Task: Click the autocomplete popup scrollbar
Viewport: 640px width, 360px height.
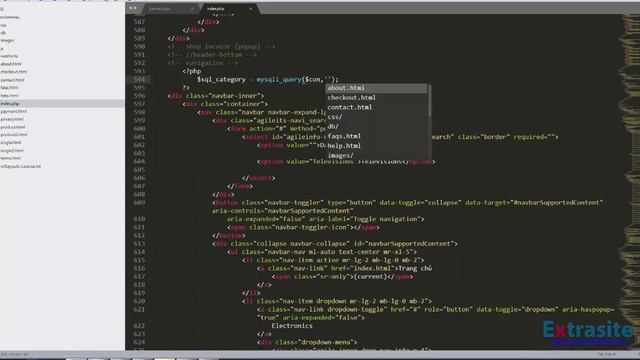Action: [x=429, y=101]
